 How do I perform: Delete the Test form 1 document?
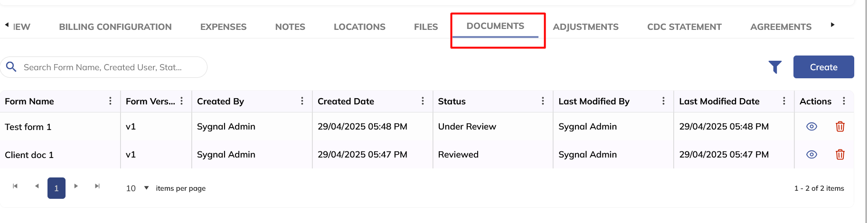[840, 127]
